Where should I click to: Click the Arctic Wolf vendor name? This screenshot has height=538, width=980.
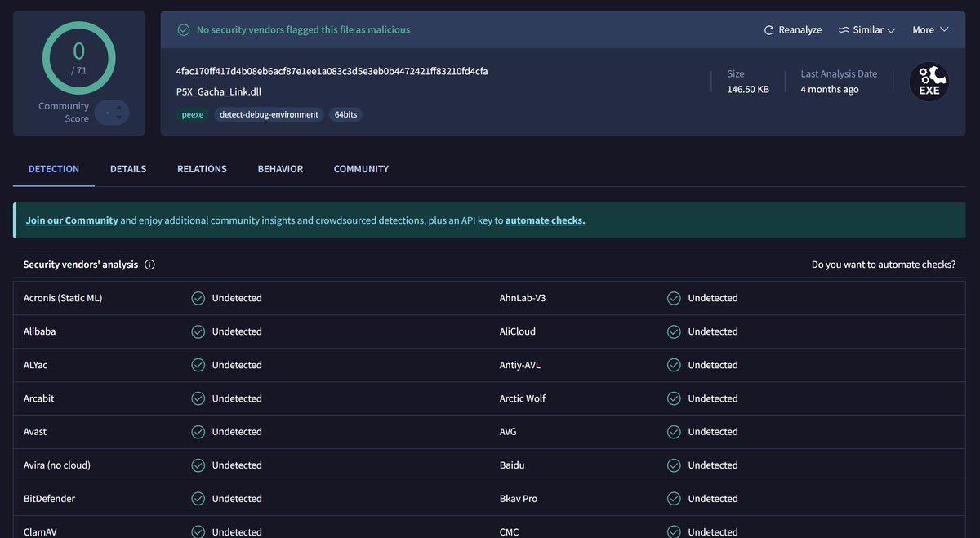[523, 398]
